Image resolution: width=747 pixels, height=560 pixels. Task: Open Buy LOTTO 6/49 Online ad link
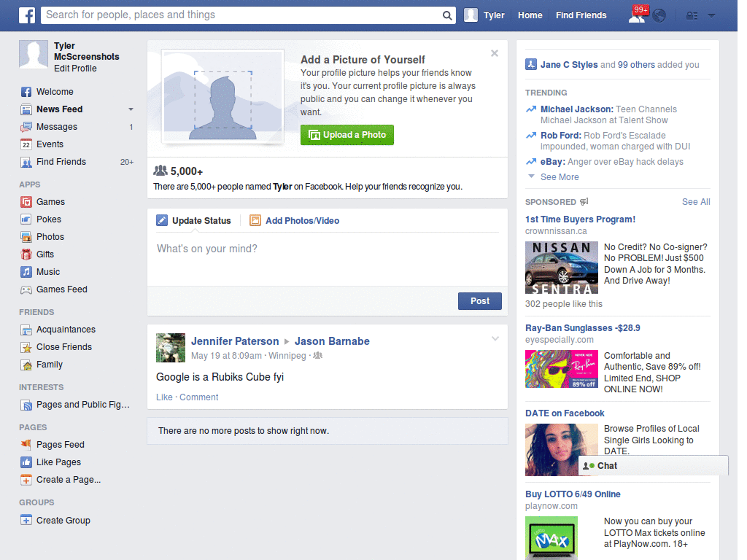[573, 494]
